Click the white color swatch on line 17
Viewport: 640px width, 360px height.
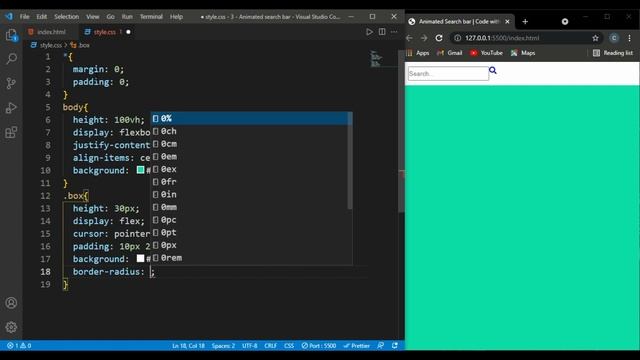(x=140, y=258)
